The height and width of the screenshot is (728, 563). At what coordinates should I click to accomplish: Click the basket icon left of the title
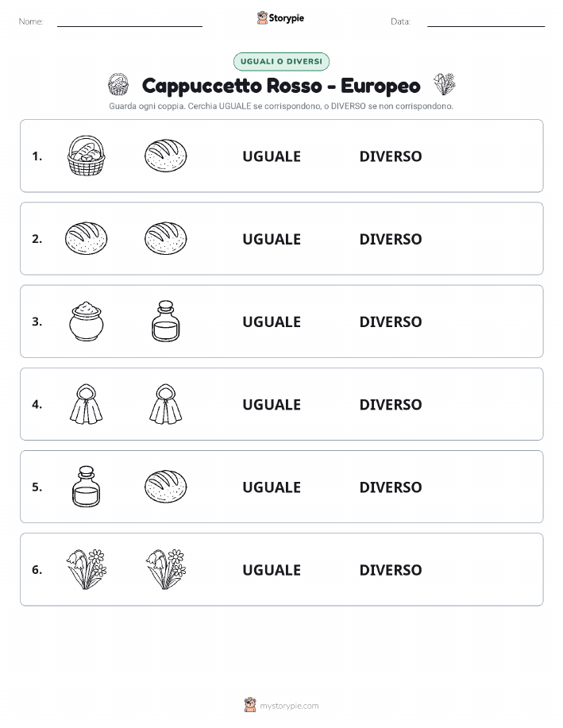pos(118,84)
